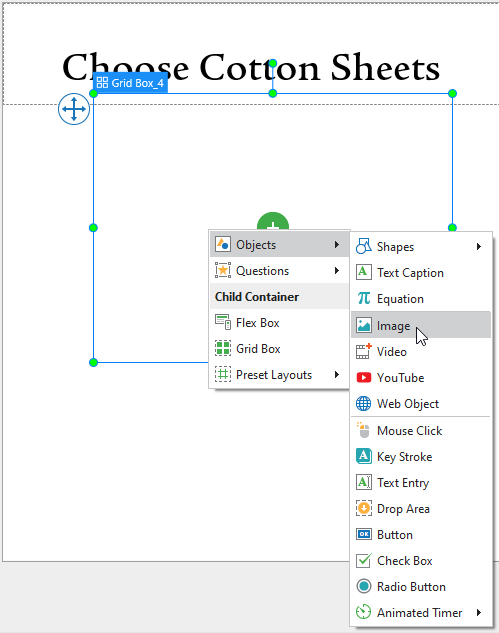The image size is (499, 633).
Task: Add a Flex Box child container
Action: coord(279,323)
